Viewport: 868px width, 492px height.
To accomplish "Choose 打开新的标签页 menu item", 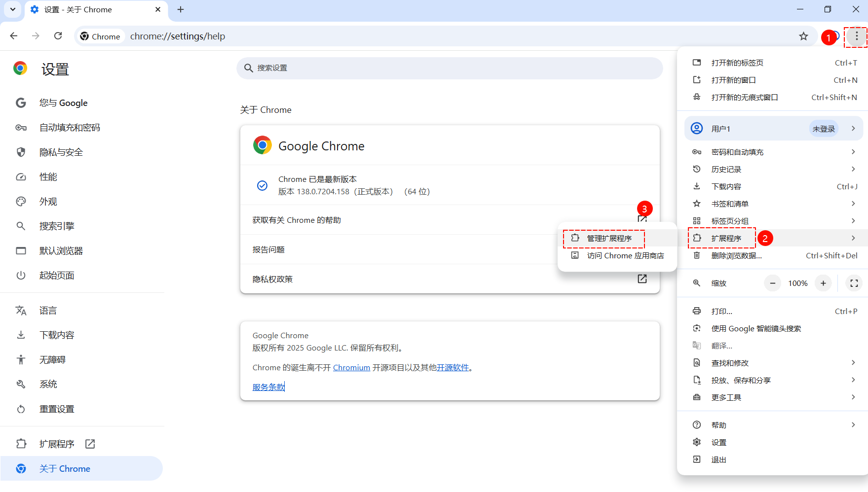I will pos(772,63).
